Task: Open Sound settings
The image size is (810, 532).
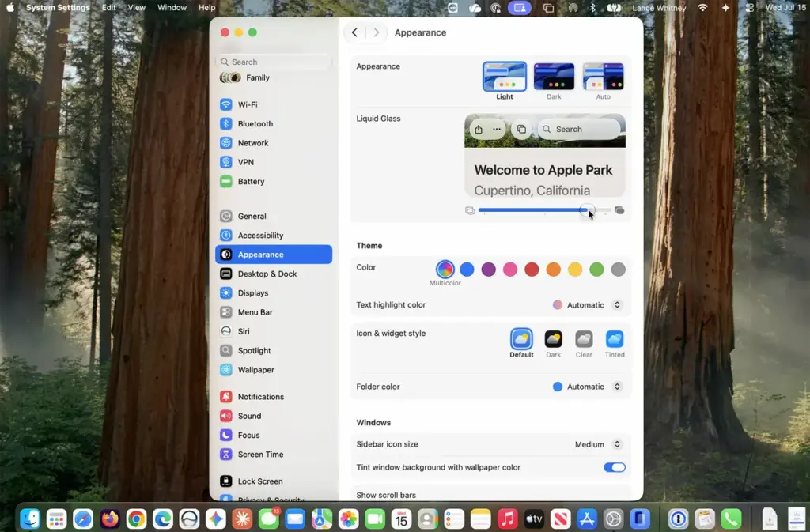Action: tap(274, 416)
